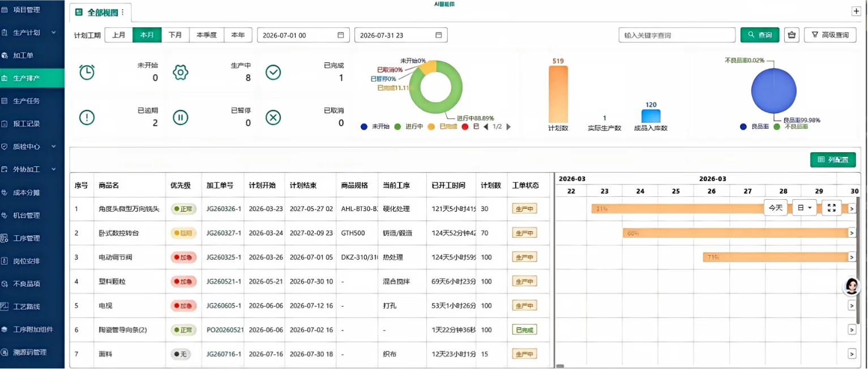Click the 已完成 status tag for 陶瓷管导向条(2)
The height and width of the screenshot is (369, 868).
coord(524,330)
